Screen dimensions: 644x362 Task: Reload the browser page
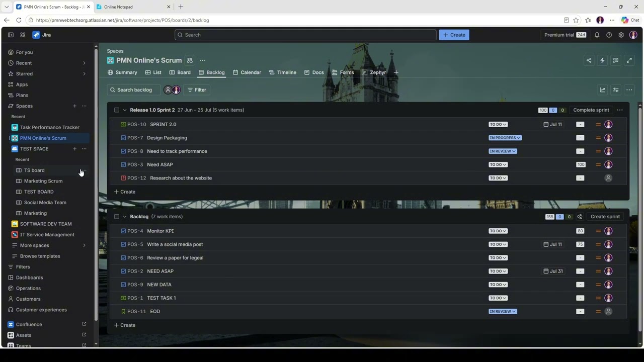click(19, 20)
